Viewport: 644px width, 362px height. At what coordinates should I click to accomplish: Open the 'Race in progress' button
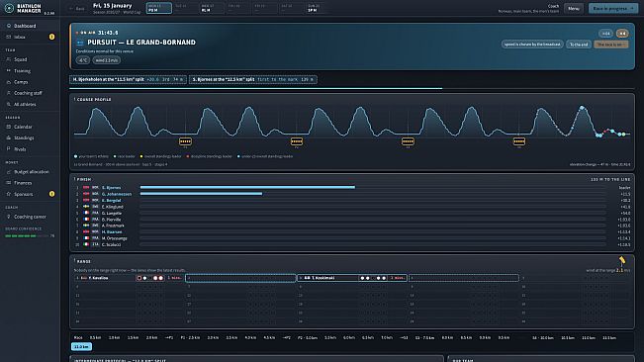click(613, 8)
